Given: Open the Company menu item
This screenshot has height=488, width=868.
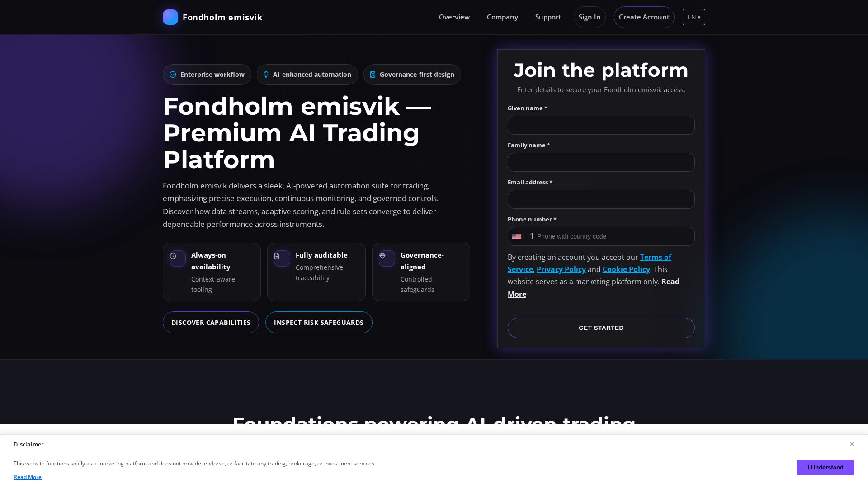Looking at the screenshot, I should tap(502, 17).
